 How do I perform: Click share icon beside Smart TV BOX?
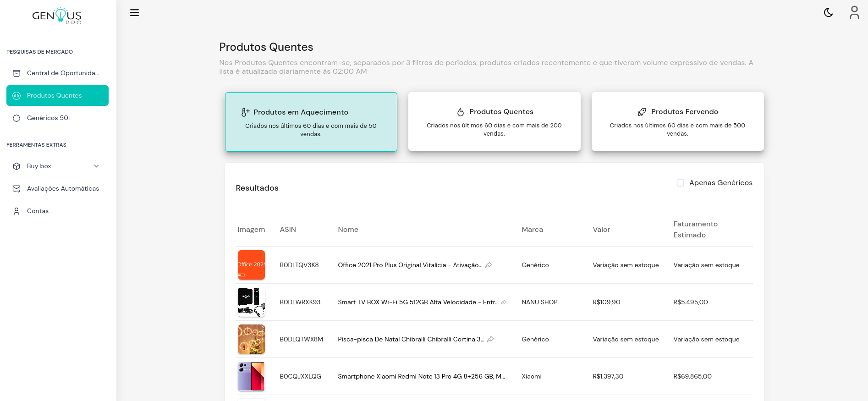[x=504, y=302]
